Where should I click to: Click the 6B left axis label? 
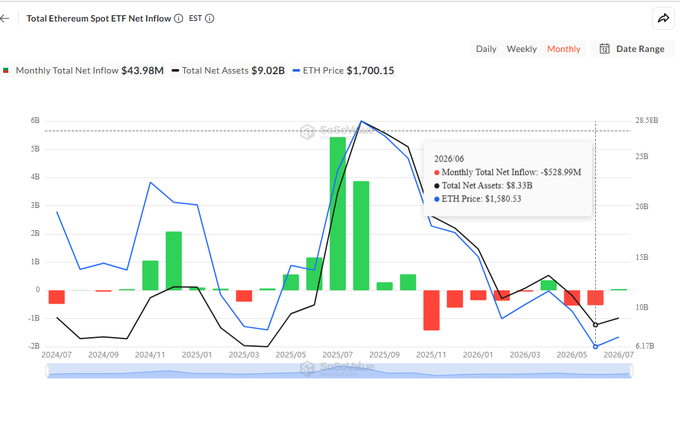point(35,120)
